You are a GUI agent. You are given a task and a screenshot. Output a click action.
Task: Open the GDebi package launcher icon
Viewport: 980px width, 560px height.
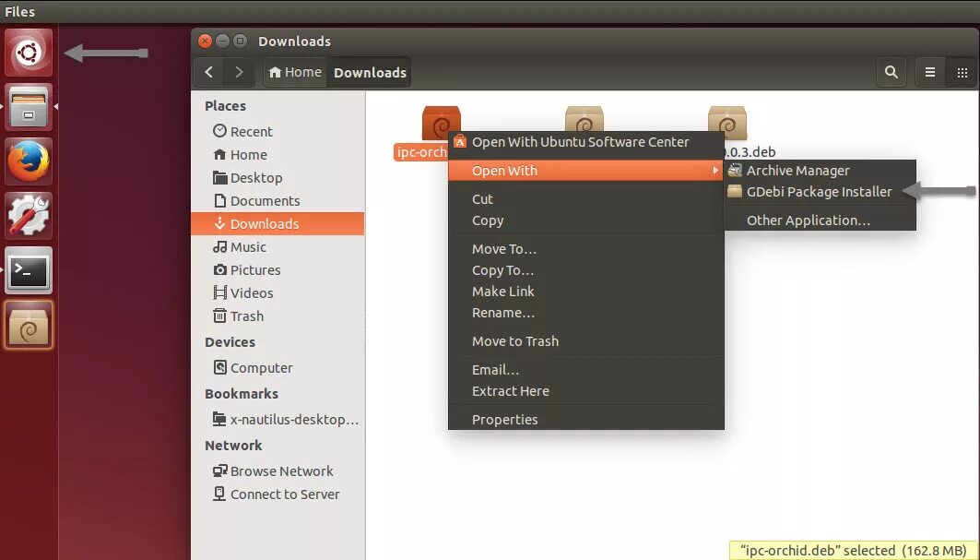(29, 325)
